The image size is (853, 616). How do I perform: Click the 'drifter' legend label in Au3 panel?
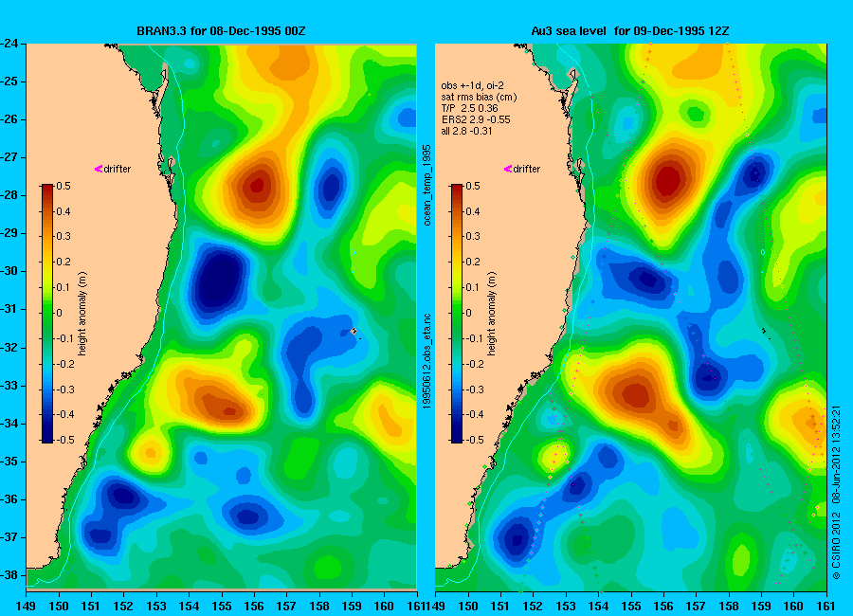pos(527,170)
